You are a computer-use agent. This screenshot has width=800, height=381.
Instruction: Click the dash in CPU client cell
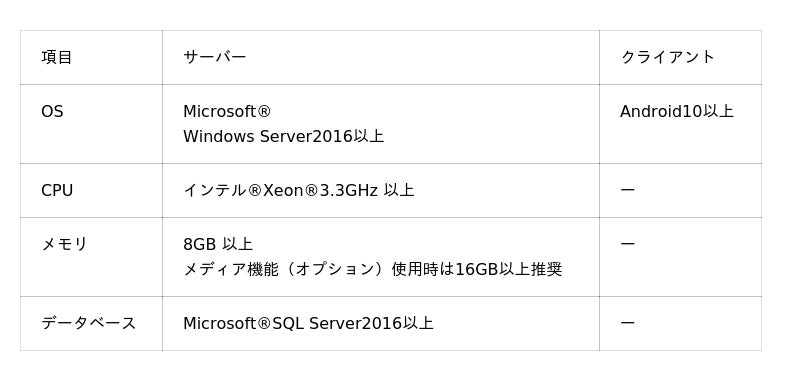(628, 190)
